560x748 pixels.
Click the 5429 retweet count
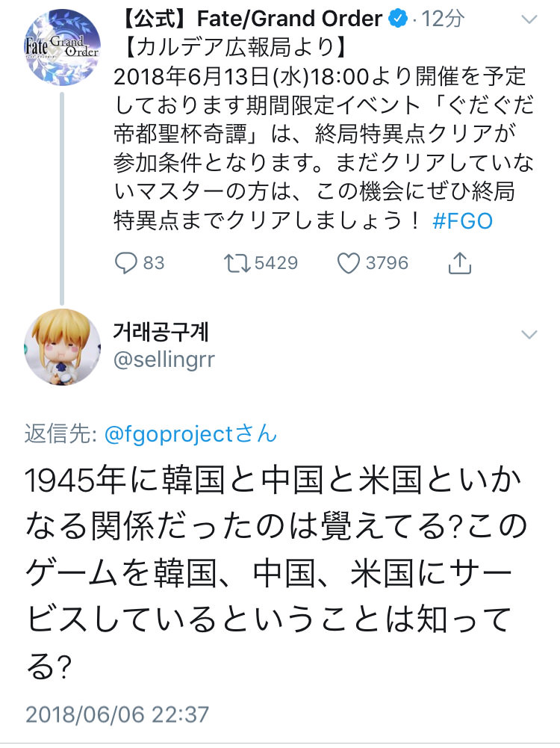point(276,263)
